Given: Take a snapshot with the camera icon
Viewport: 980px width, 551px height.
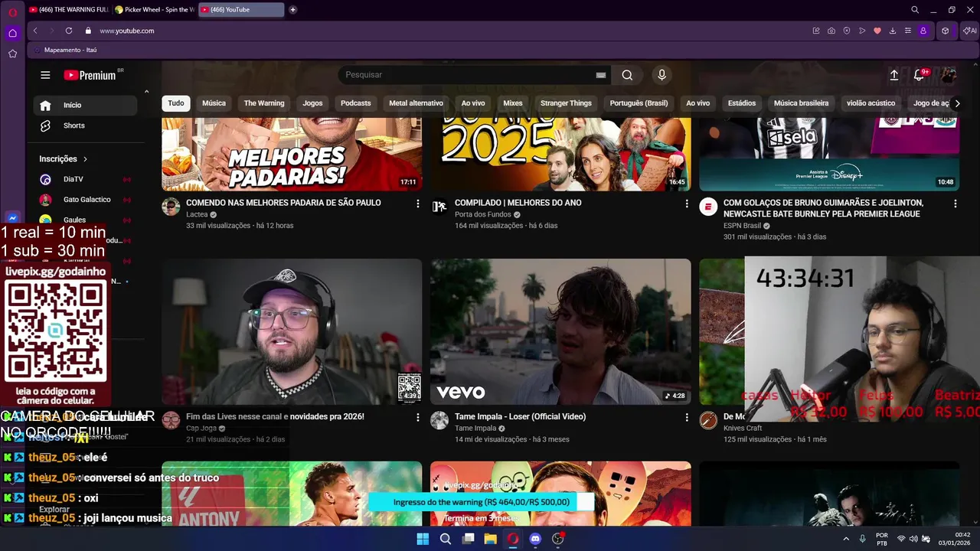Looking at the screenshot, I should [831, 31].
